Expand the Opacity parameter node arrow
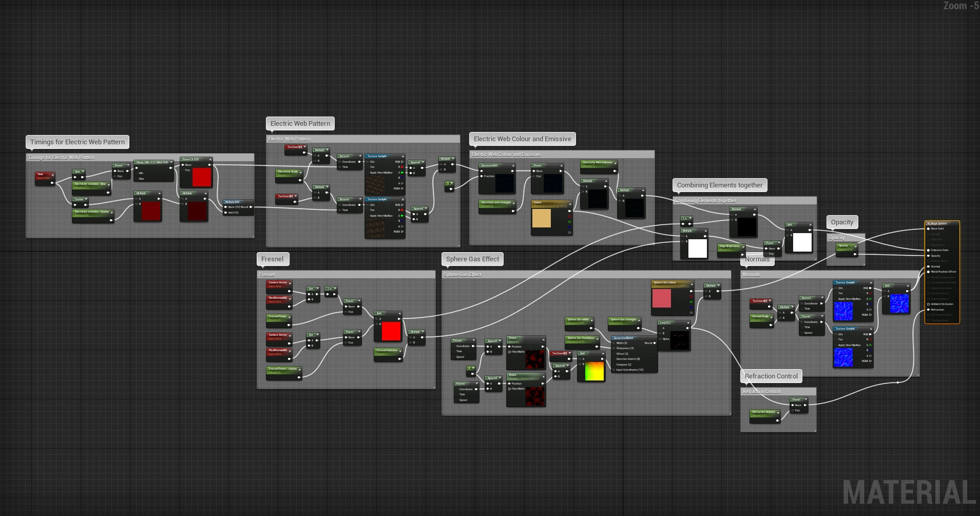Image resolution: width=980 pixels, height=516 pixels. (855, 246)
